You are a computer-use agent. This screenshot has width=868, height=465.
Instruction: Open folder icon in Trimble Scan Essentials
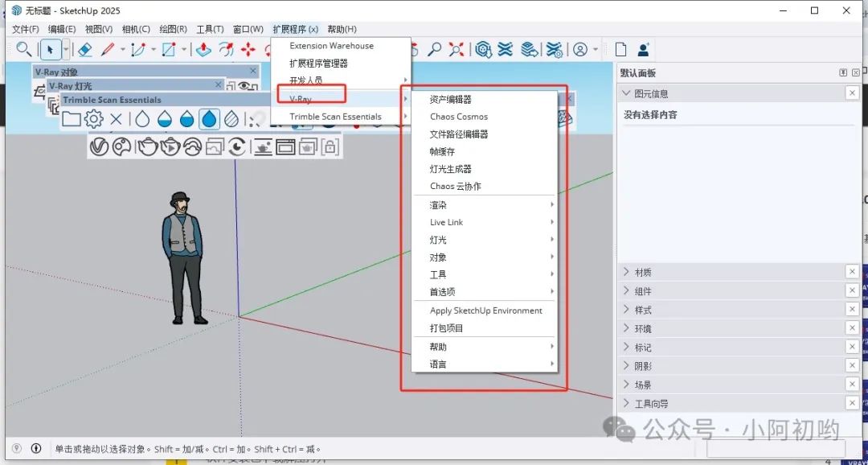[x=71, y=118]
